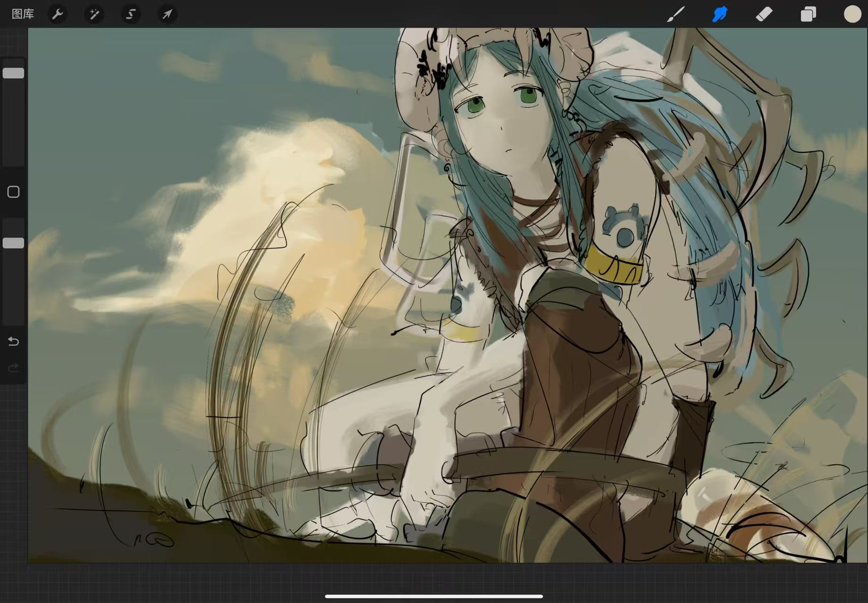This screenshot has height=603, width=868.
Task: Undo the last stroke
Action: pyautogui.click(x=13, y=341)
